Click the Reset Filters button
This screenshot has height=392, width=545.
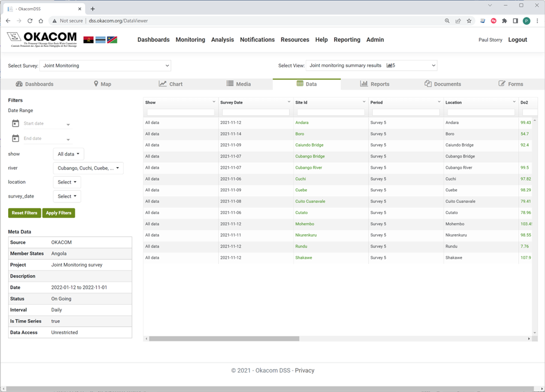click(x=25, y=213)
